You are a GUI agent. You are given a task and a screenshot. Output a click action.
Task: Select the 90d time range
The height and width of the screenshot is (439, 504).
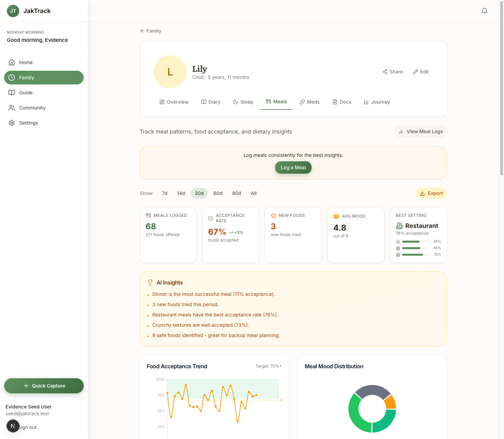(236, 193)
